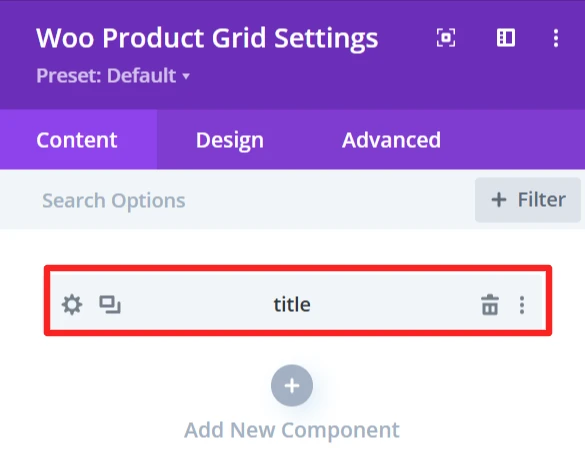Delete the title component with trash icon
Screen dimensions: 585x468
click(490, 305)
